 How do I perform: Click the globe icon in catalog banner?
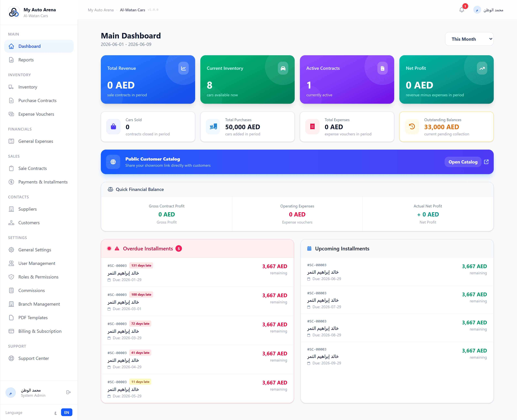113,162
